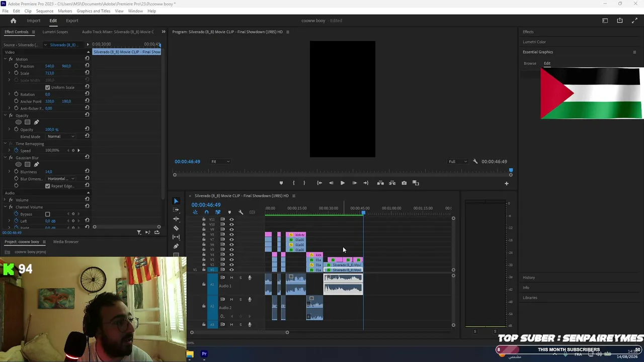
Task: Open the Premiere Pro taskbar icon
Action: coord(204,354)
